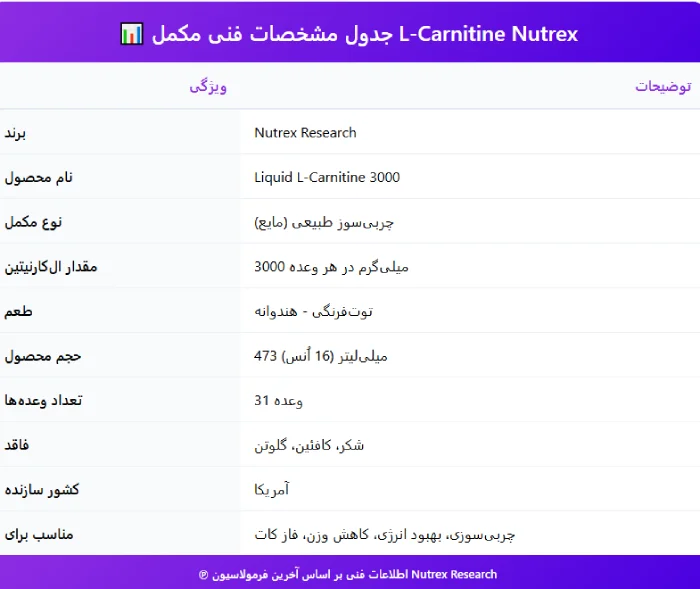Image resolution: width=700 pixels, height=589 pixels.
Task: Select the 'آمریکا' country cell
Action: point(271,489)
